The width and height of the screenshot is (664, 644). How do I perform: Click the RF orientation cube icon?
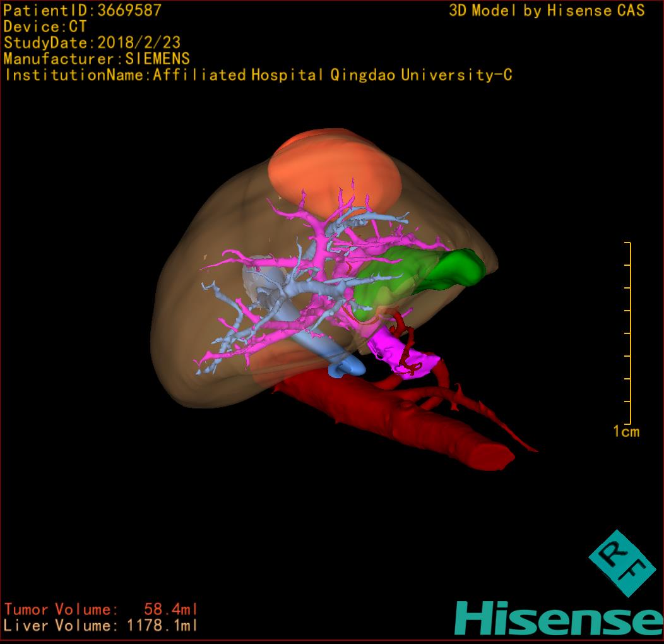622,563
